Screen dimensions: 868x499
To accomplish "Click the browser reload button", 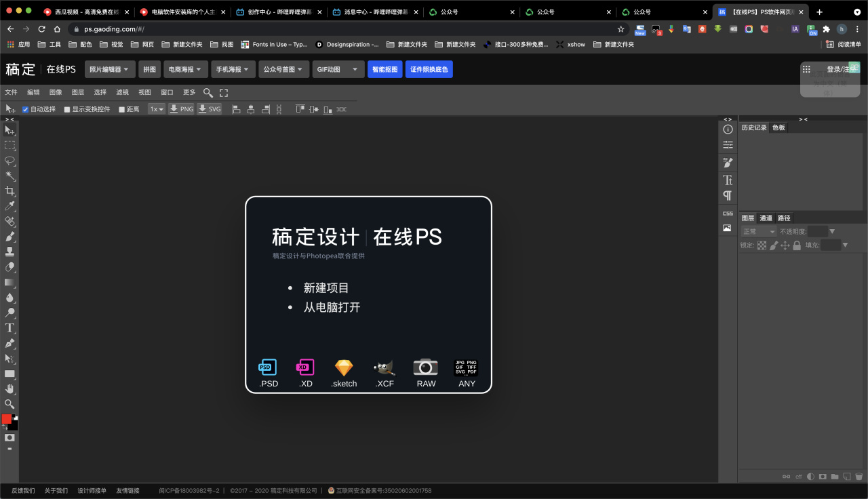I will 41,29.
